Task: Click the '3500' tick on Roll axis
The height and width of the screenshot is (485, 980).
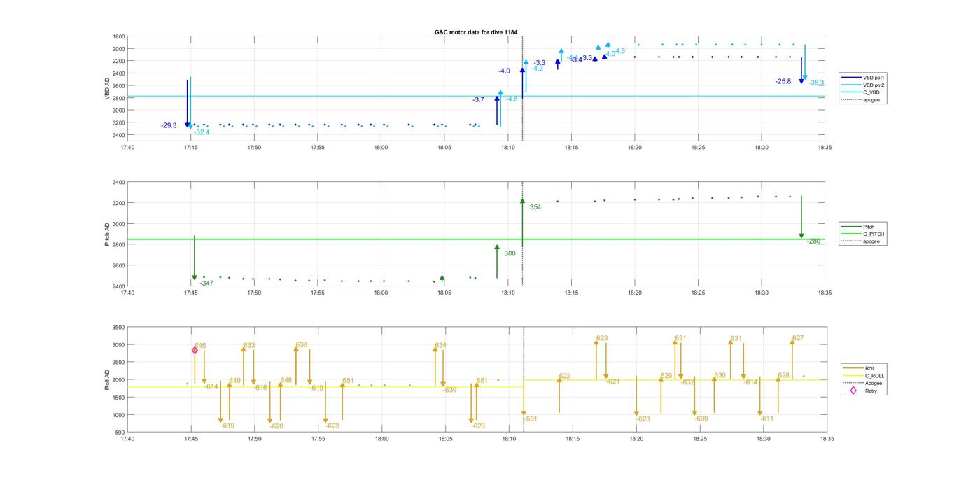Action: [x=119, y=328]
